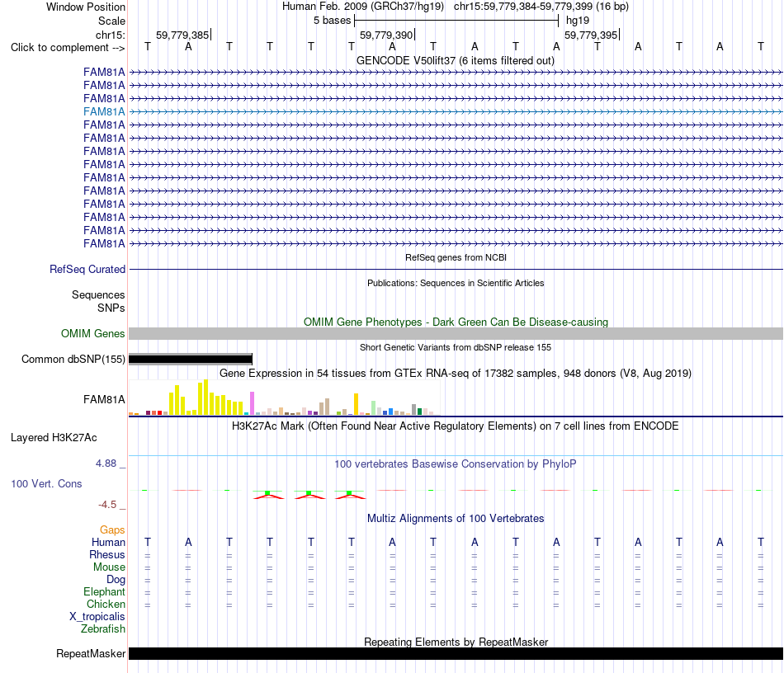Select the light-blue highlighted FAM81A transcript label
Screen dimensions: 784x673
tap(104, 111)
